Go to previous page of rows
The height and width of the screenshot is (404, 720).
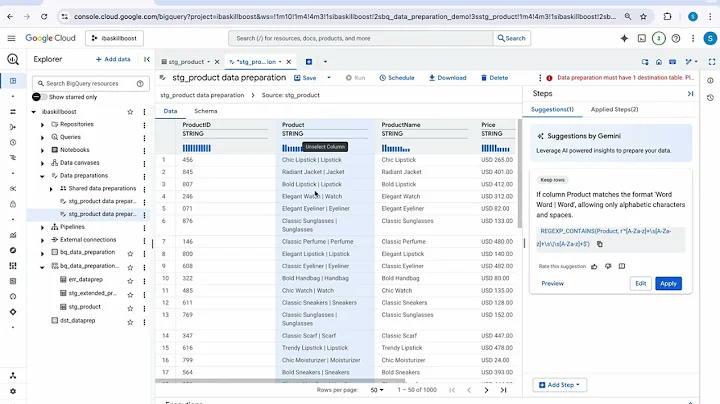(x=469, y=390)
